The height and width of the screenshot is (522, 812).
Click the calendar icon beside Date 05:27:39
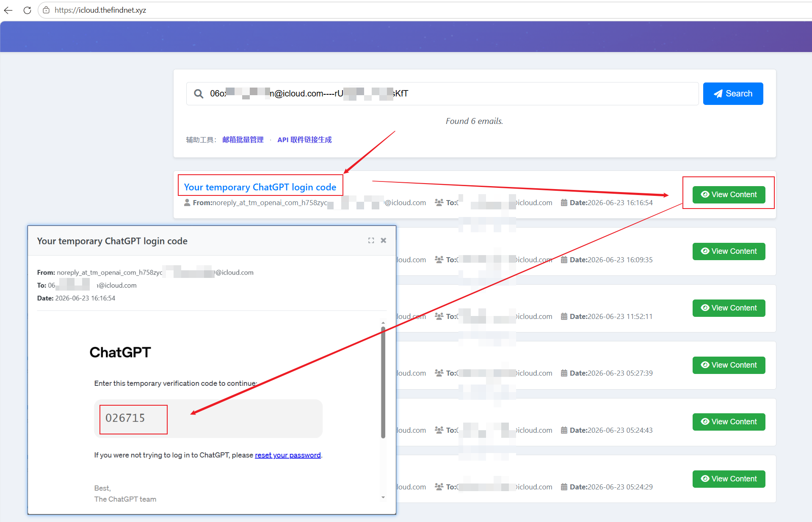tap(564, 373)
